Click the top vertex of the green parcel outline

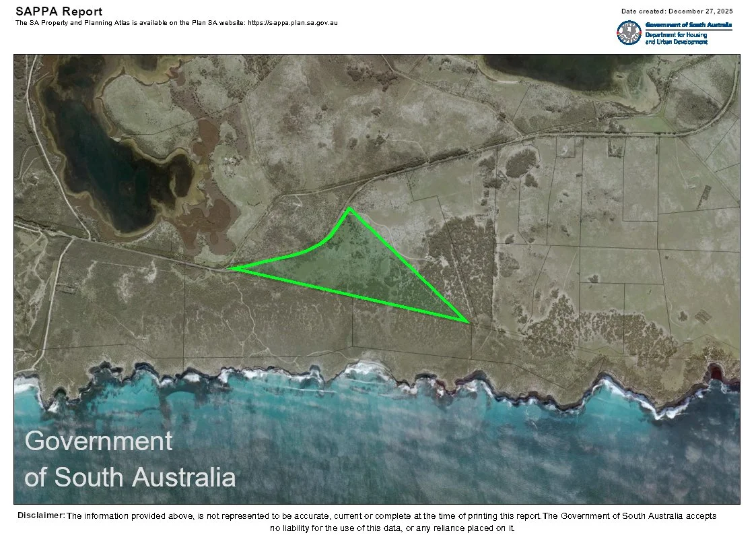click(x=349, y=209)
